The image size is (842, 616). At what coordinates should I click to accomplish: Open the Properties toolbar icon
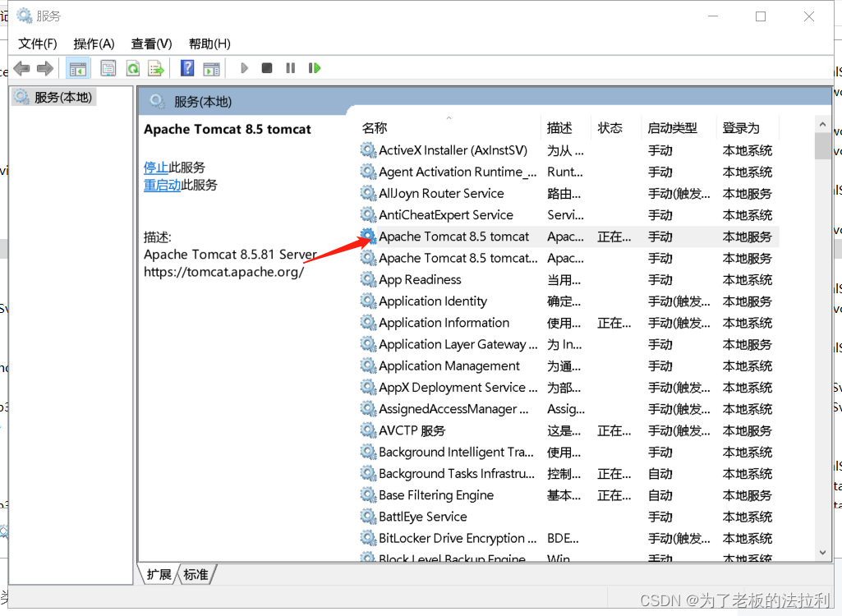(108, 68)
